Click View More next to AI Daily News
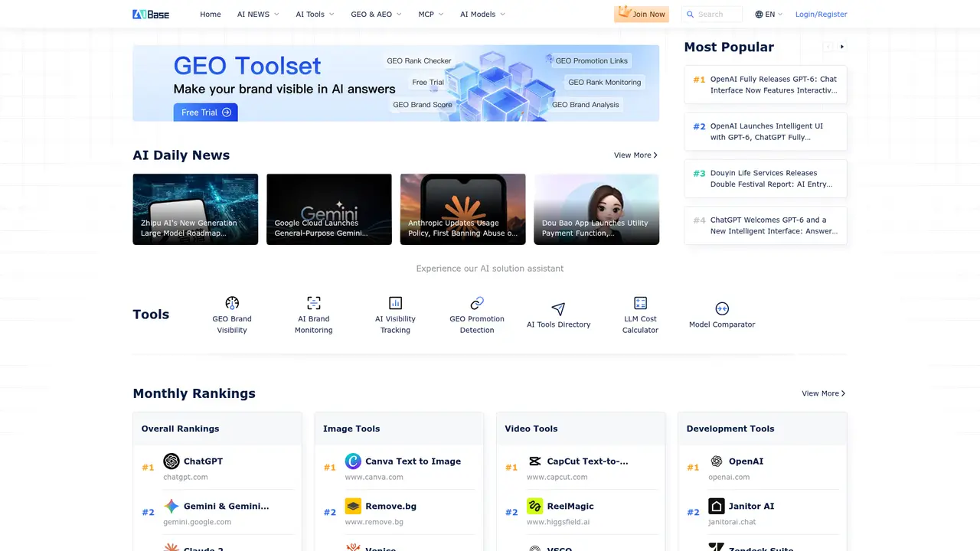The width and height of the screenshot is (980, 551). pyautogui.click(x=635, y=155)
